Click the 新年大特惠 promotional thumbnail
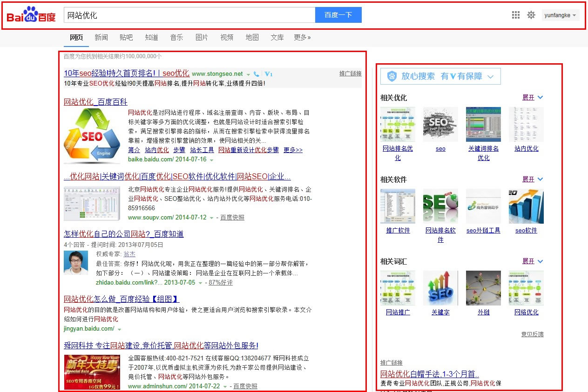Screen dimensions: 588x392 pos(92,372)
